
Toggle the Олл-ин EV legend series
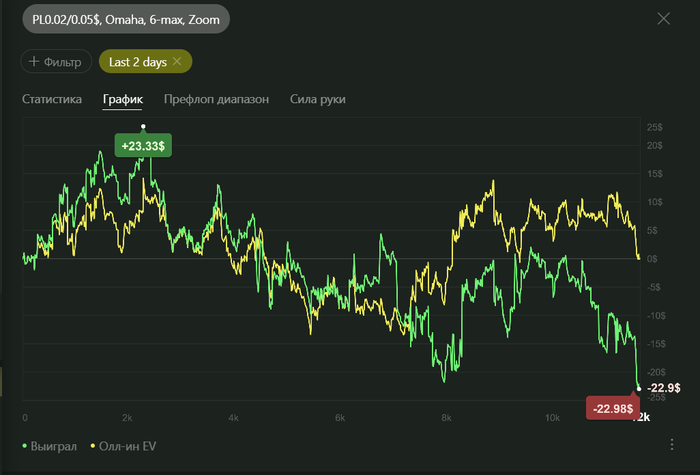[x=124, y=444]
